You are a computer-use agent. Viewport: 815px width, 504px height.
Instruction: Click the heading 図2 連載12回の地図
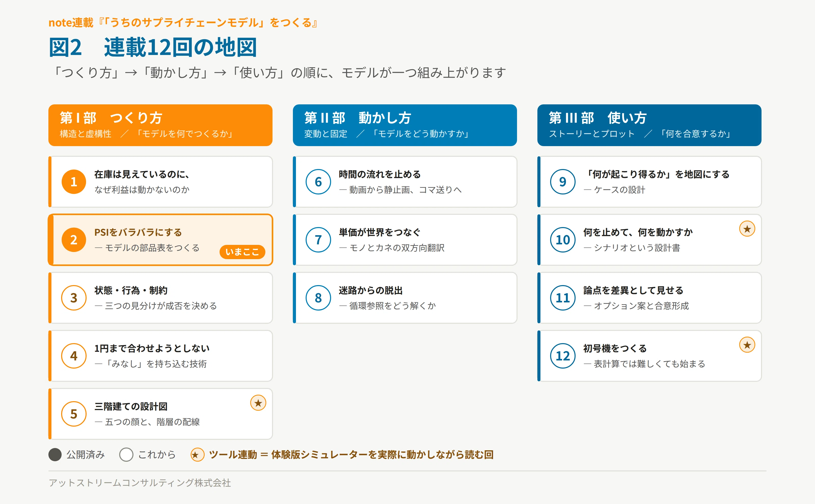tap(153, 47)
